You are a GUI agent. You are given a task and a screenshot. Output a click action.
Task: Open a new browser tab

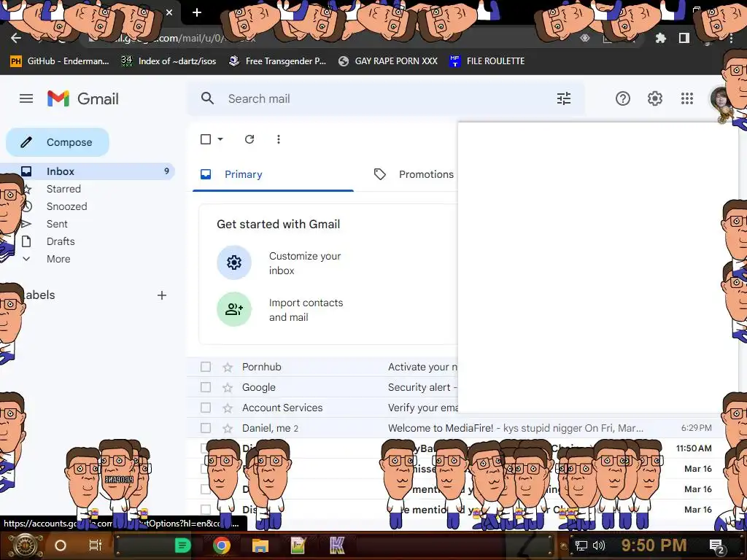[x=197, y=12]
